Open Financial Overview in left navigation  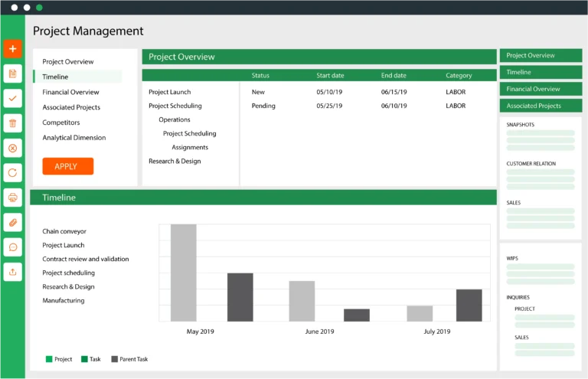[x=70, y=92]
